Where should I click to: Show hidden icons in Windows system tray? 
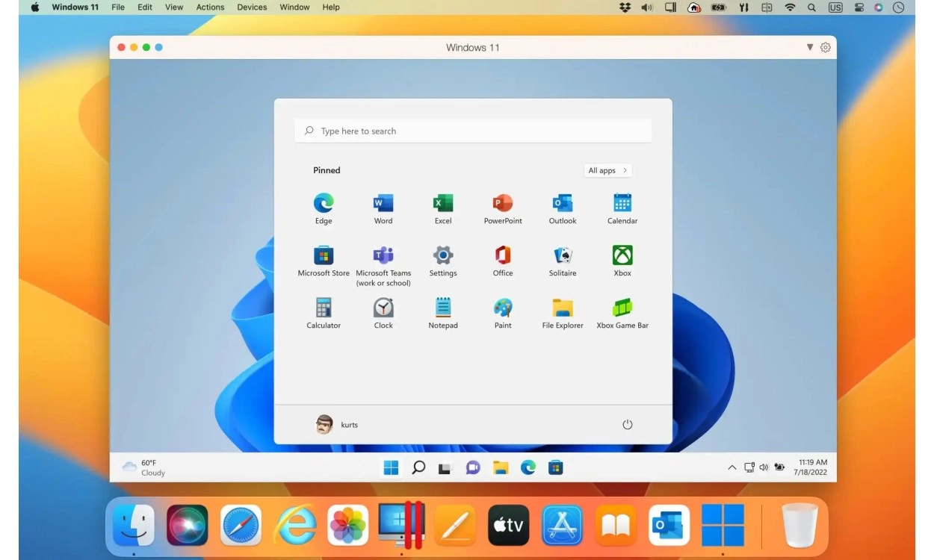(x=732, y=467)
